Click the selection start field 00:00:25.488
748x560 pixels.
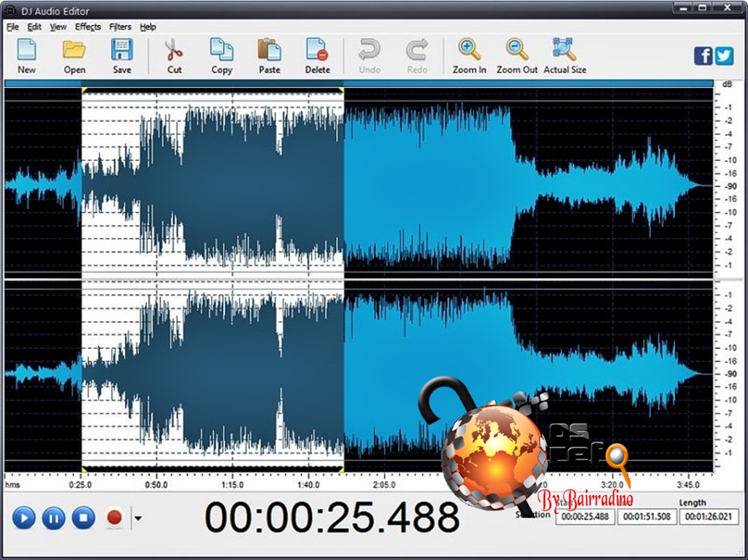(585, 517)
